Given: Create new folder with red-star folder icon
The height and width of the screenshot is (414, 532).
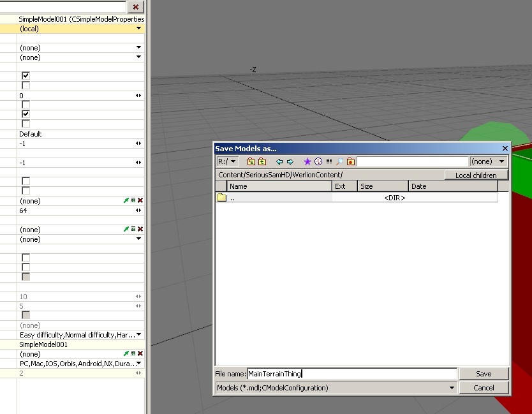Looking at the screenshot, I should point(350,161).
